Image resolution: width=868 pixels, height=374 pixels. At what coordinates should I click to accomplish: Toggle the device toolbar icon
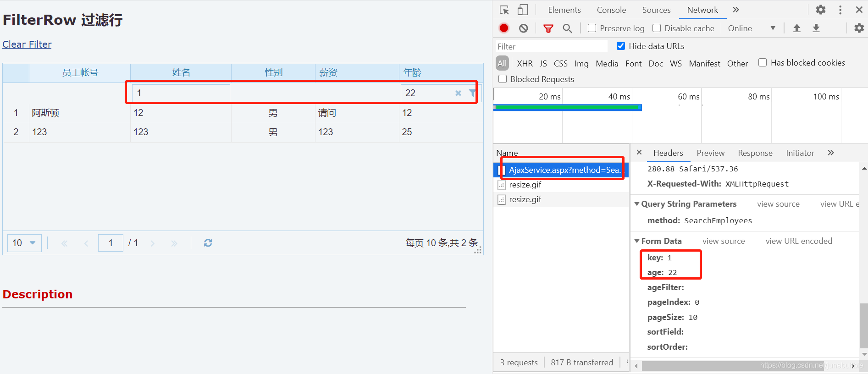point(523,10)
